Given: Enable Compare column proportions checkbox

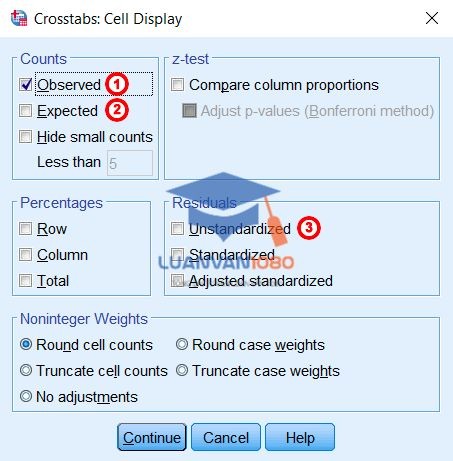Looking at the screenshot, I should coord(177,85).
